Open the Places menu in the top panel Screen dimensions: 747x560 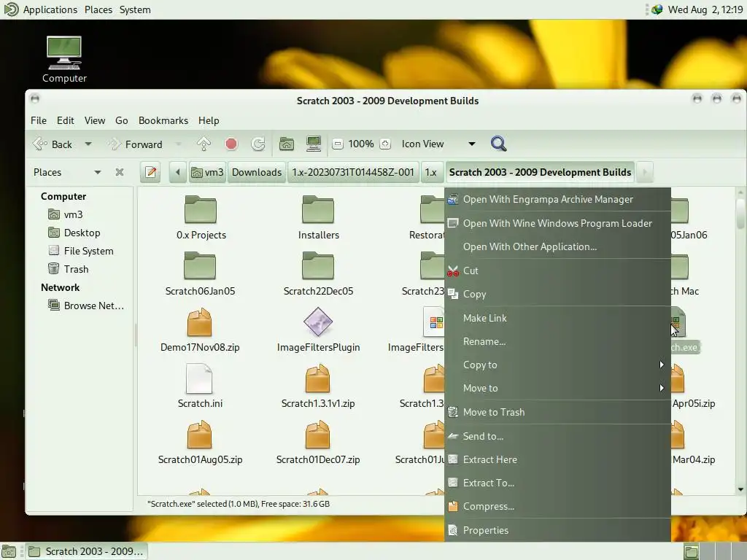[x=98, y=9]
